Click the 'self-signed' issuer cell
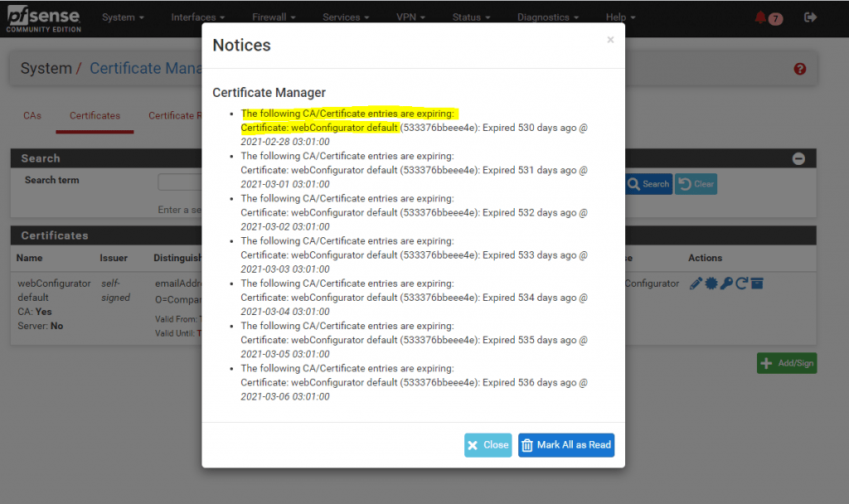Screen dimensions: 849x504 (x=115, y=290)
